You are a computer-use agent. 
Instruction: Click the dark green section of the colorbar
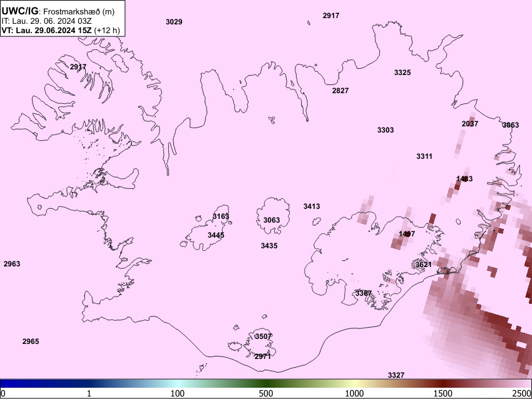tap(266, 383)
